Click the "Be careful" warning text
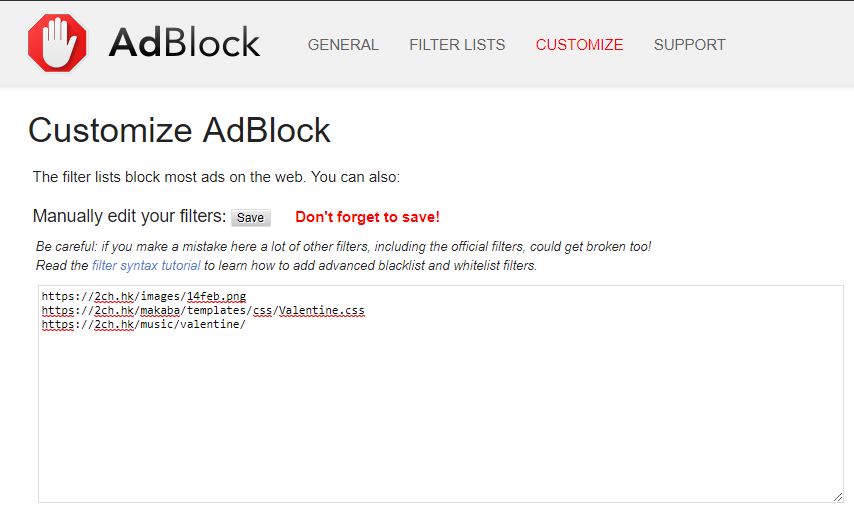This screenshot has height=516, width=854. pos(343,246)
